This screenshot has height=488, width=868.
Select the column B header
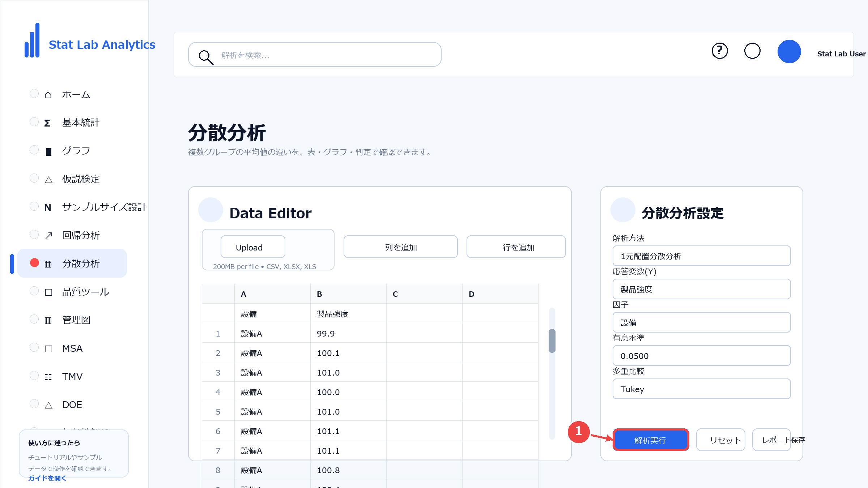(x=348, y=294)
